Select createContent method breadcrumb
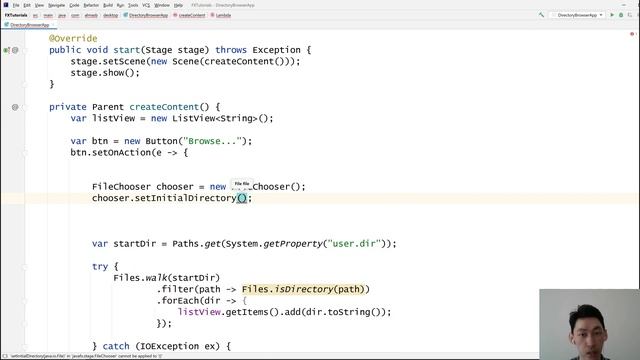The width and height of the screenshot is (640, 360). 189,15
